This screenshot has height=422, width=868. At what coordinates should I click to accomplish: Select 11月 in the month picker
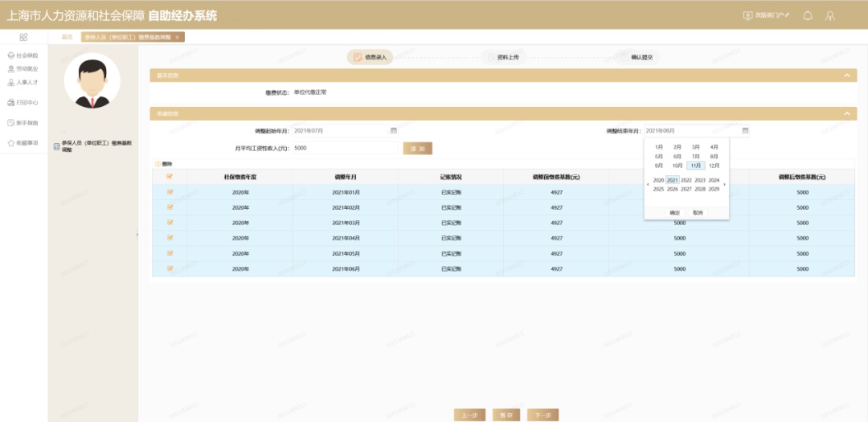696,166
